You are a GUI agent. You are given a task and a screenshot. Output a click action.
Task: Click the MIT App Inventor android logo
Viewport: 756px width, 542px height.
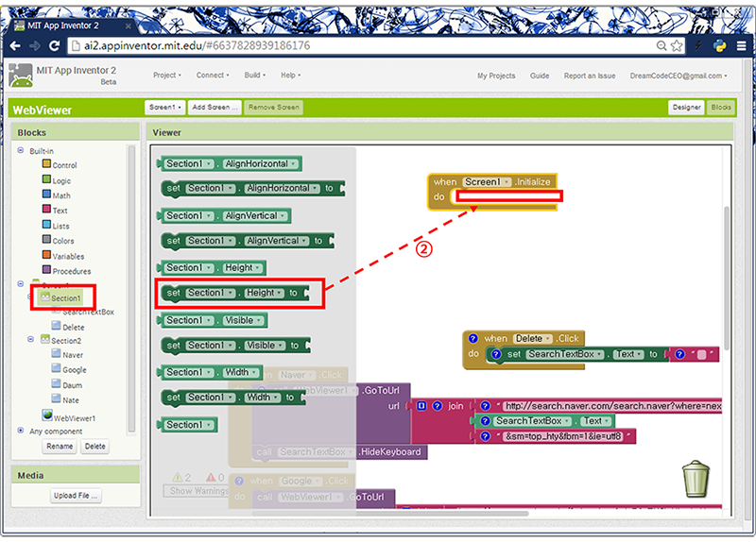[x=21, y=76]
